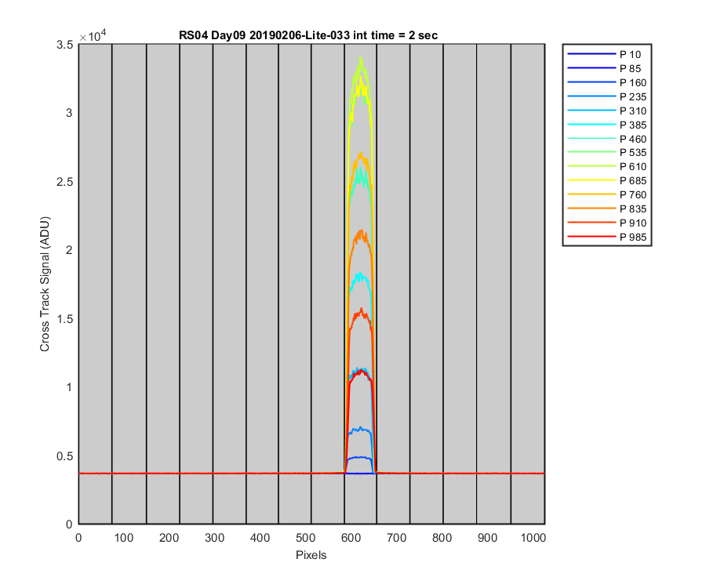Click the P 610 legend line swatch
This screenshot has width=706, height=588.
pos(591,166)
